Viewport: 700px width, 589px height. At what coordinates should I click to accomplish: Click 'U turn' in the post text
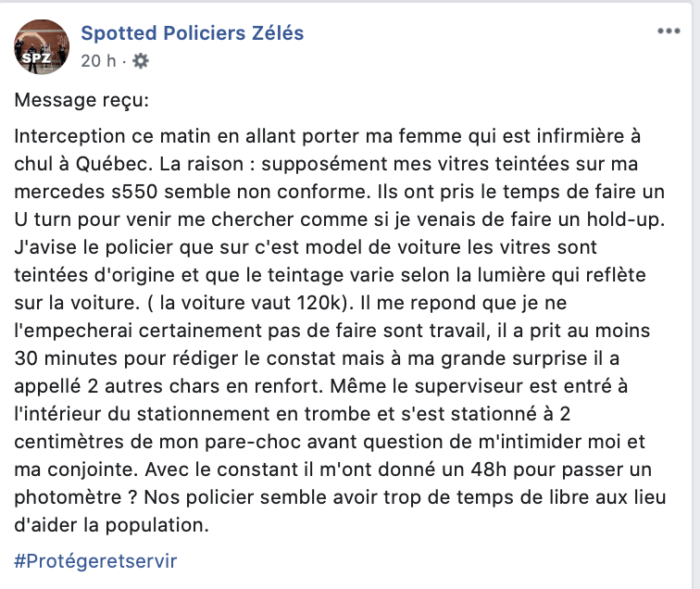[x=45, y=219]
